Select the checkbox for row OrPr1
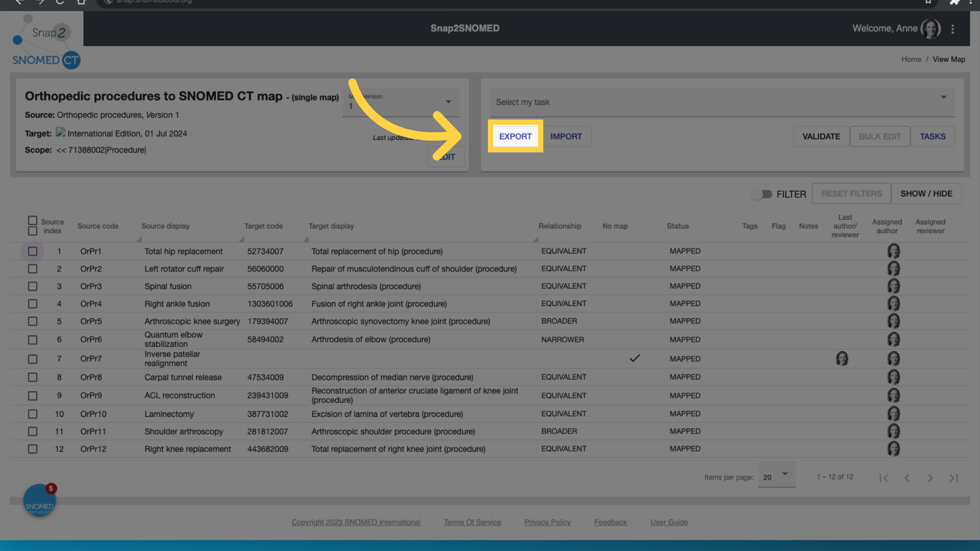 33,252
